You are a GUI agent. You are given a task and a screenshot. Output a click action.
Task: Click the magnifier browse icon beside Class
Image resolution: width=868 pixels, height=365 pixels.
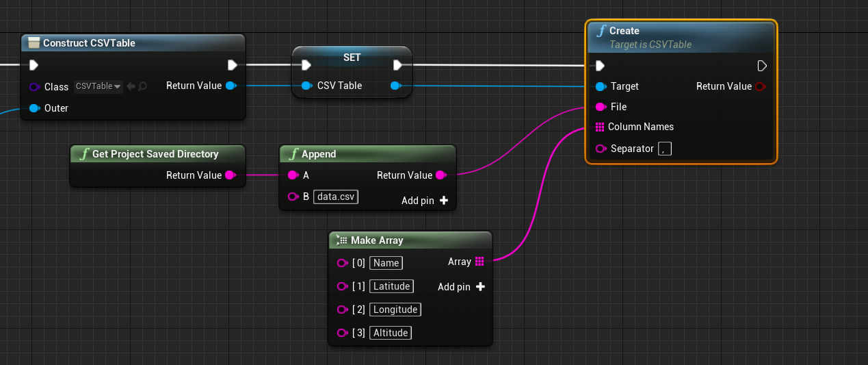click(x=142, y=86)
